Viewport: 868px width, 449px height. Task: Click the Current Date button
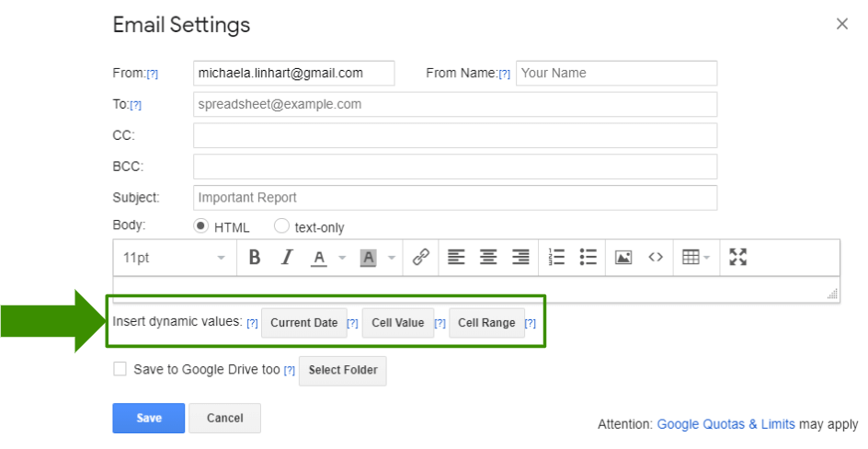coord(303,323)
